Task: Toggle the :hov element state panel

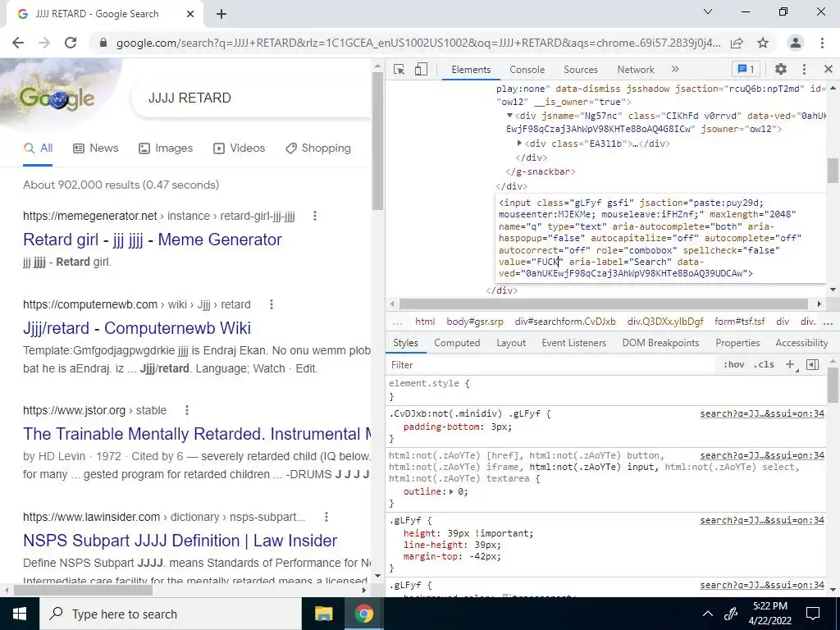Action: 734,365
